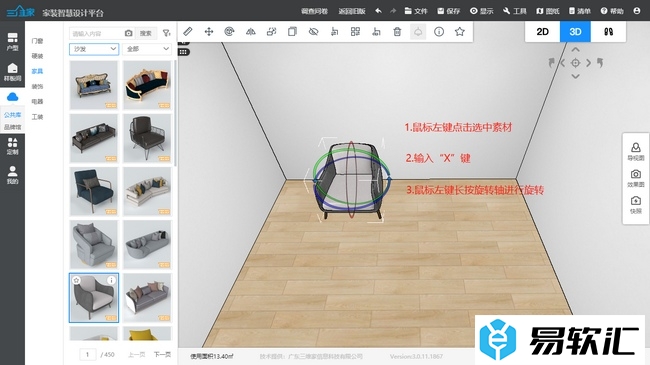The image size is (650, 365).
Task: Open the 户型 floor plan sidebar section
Action: (12, 42)
